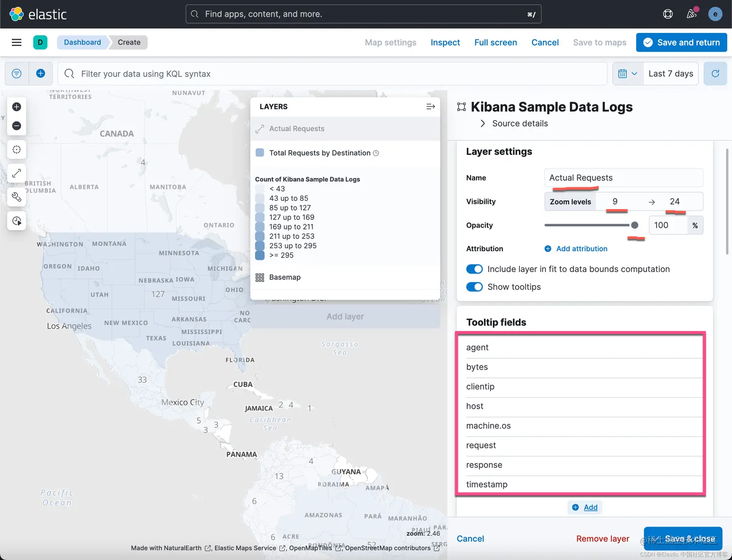Image resolution: width=732 pixels, height=560 pixels.
Task: Open the map tools wrench icon
Action: 16,197
